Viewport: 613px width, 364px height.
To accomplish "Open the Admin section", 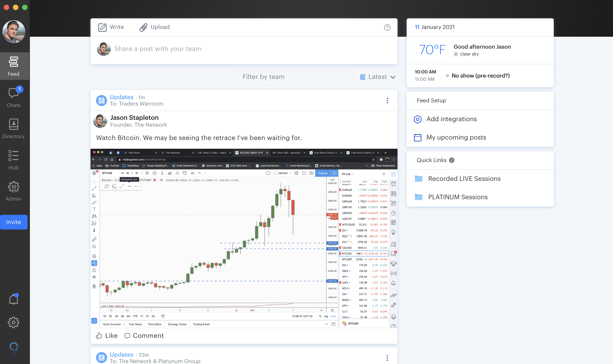I will coord(14,191).
